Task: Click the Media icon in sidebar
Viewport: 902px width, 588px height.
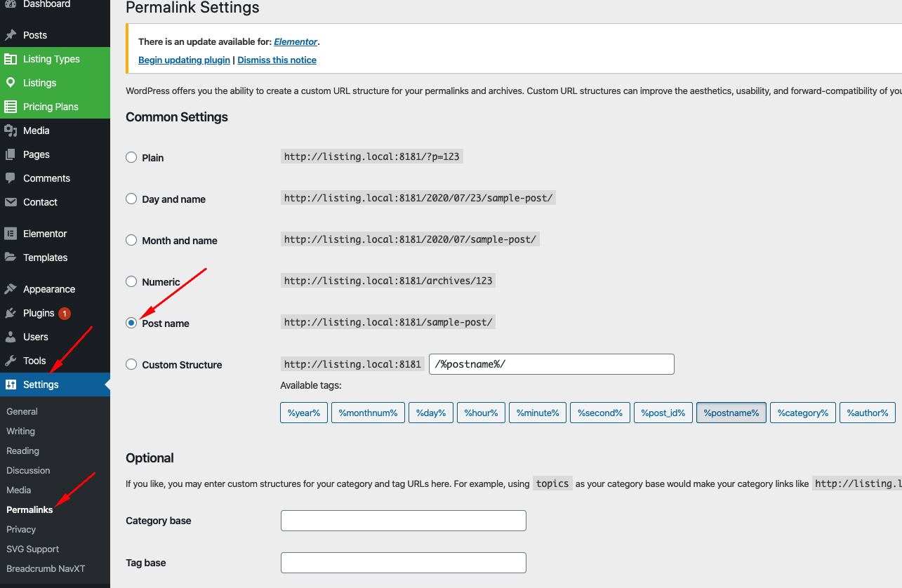Action: point(11,131)
